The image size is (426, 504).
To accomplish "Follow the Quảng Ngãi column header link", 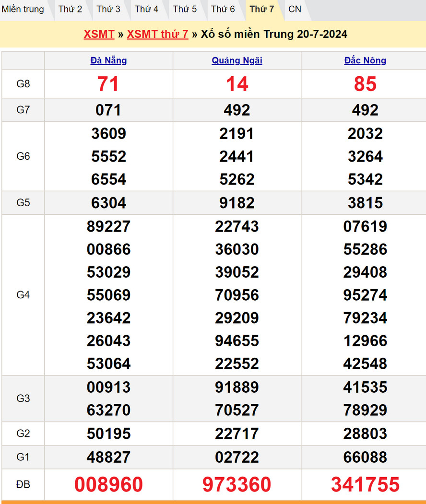I will coord(237,60).
